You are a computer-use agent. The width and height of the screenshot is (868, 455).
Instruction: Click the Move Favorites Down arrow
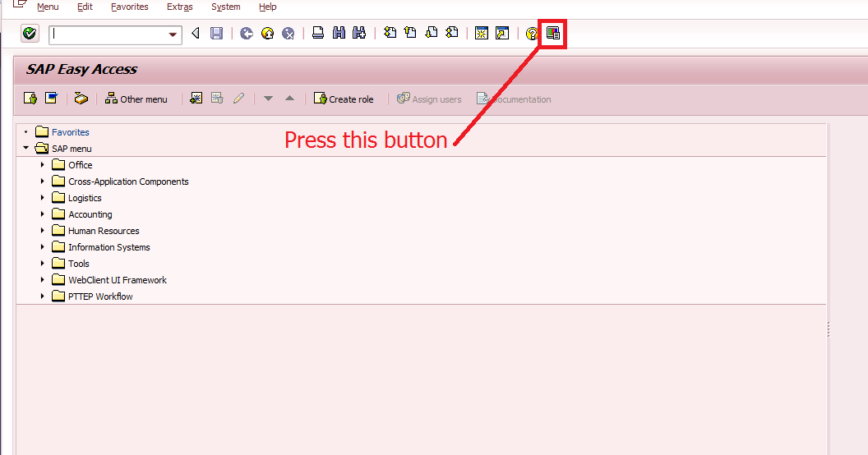pos(269,99)
